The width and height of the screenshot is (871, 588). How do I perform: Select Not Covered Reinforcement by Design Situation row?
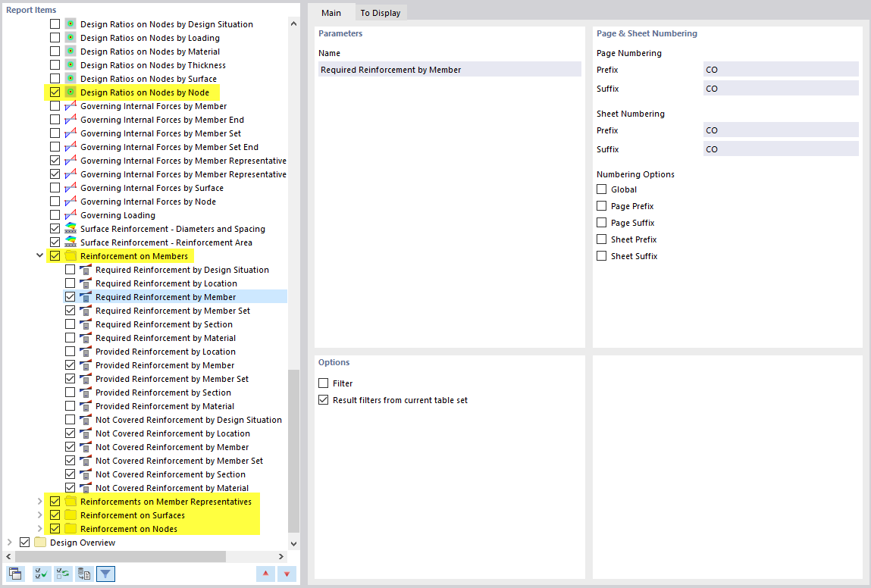click(188, 420)
